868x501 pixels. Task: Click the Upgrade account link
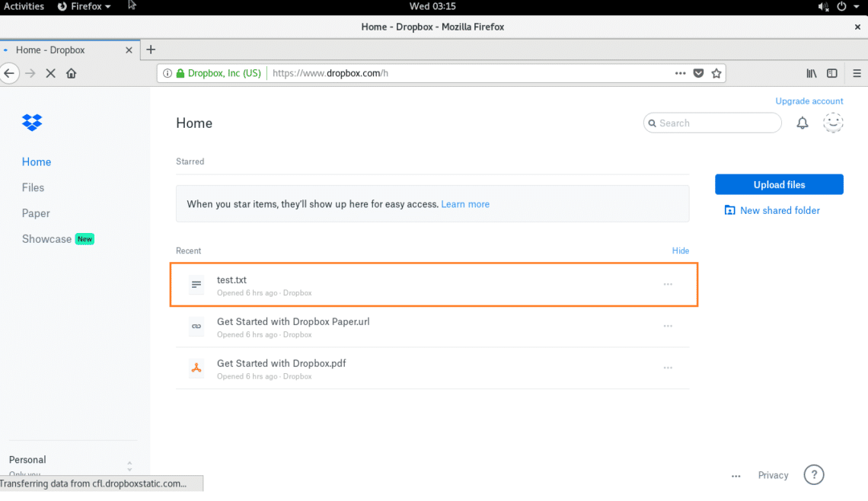(809, 101)
